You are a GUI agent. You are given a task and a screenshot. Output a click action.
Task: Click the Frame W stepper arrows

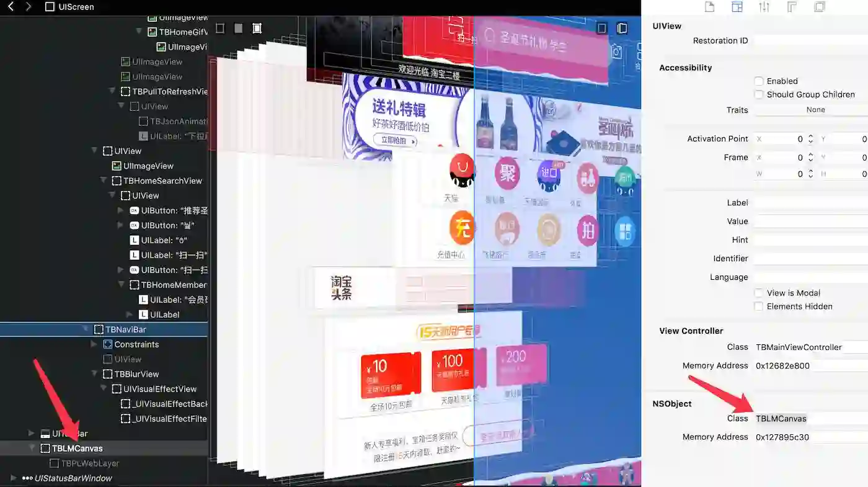(x=810, y=174)
